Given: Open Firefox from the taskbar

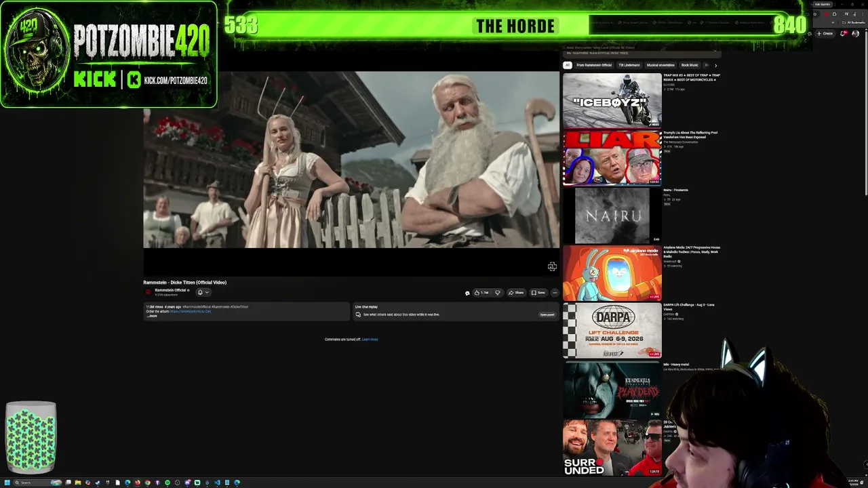Looking at the screenshot, I should 137,483.
